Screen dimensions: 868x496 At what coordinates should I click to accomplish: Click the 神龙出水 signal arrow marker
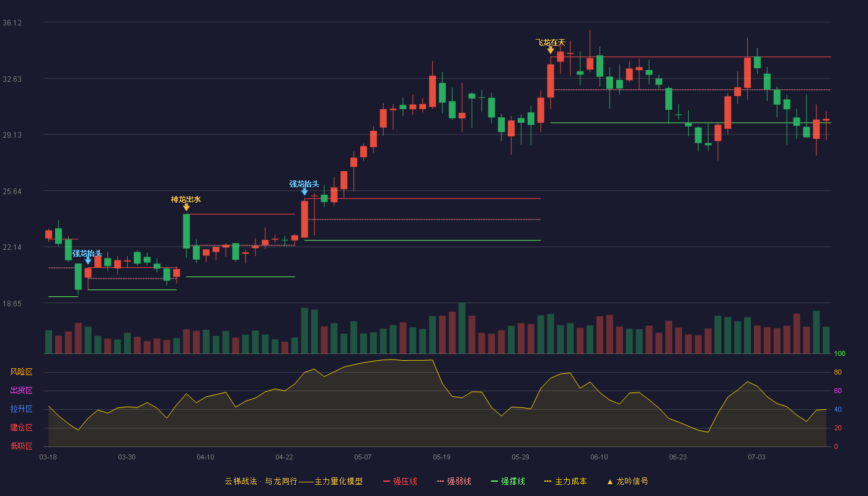(186, 207)
